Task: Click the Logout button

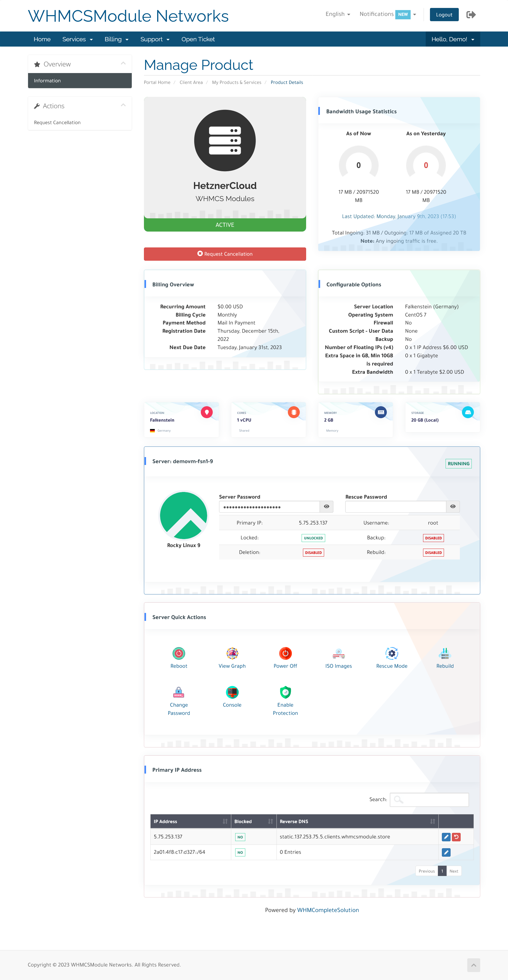Action: point(444,15)
